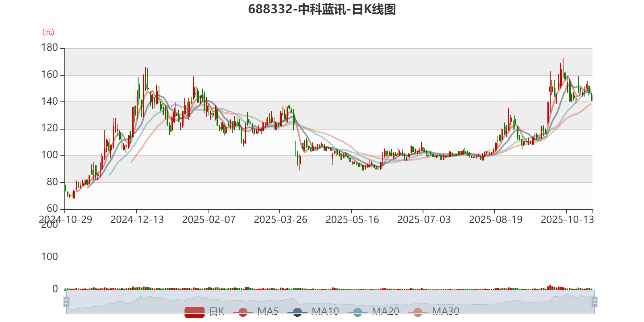Grab the right data zoom slider handle
The width and height of the screenshot is (644, 322).
coord(594,302)
